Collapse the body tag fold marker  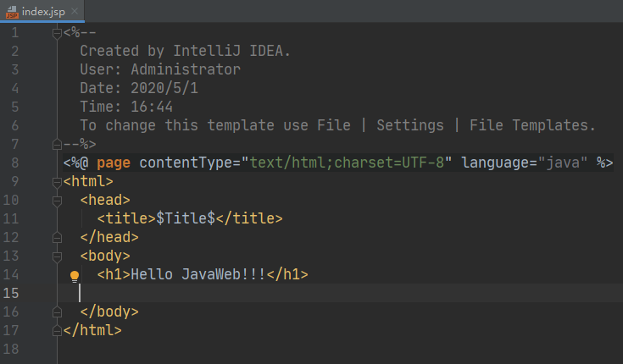pos(58,256)
